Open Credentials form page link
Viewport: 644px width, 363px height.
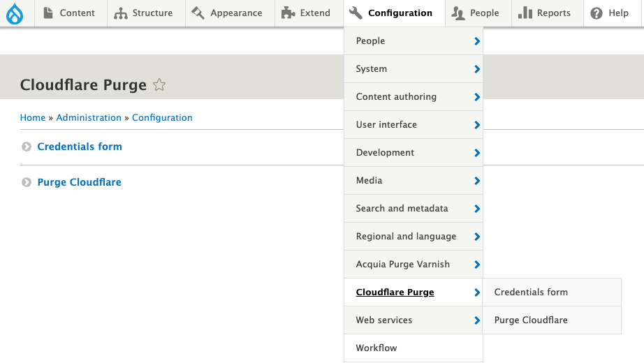click(80, 147)
